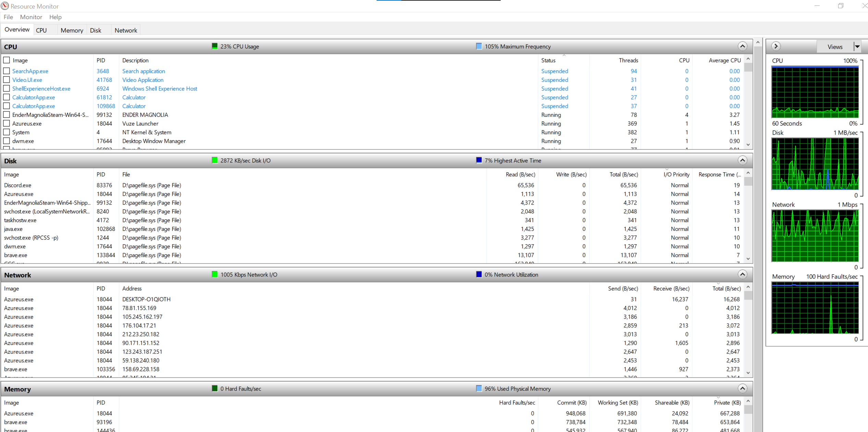Select brave.exe PID 93196 memory row

click(373, 422)
